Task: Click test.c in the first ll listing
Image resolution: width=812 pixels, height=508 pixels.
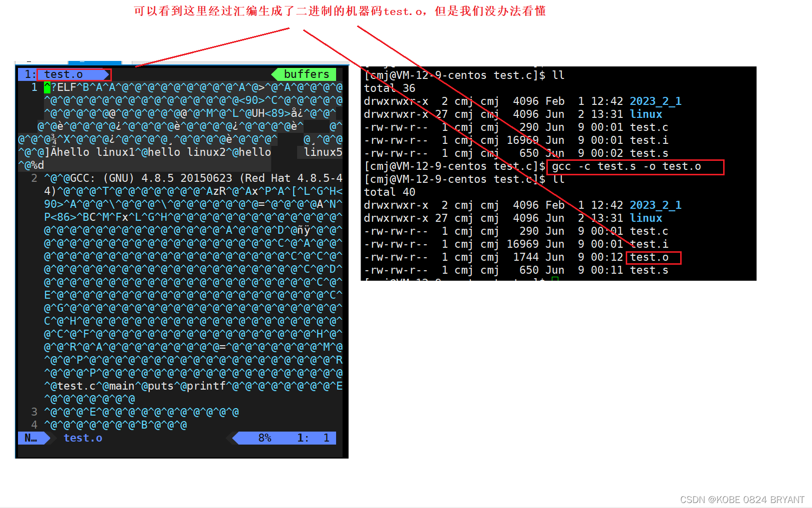Action: pyautogui.click(x=649, y=127)
